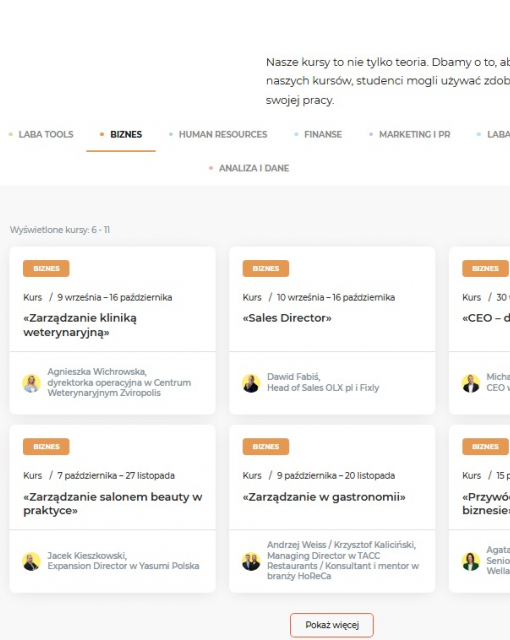The height and width of the screenshot is (640, 510).
Task: Open «Zarządzanie salonem beauty w praktyce» course
Action: pyautogui.click(x=113, y=503)
